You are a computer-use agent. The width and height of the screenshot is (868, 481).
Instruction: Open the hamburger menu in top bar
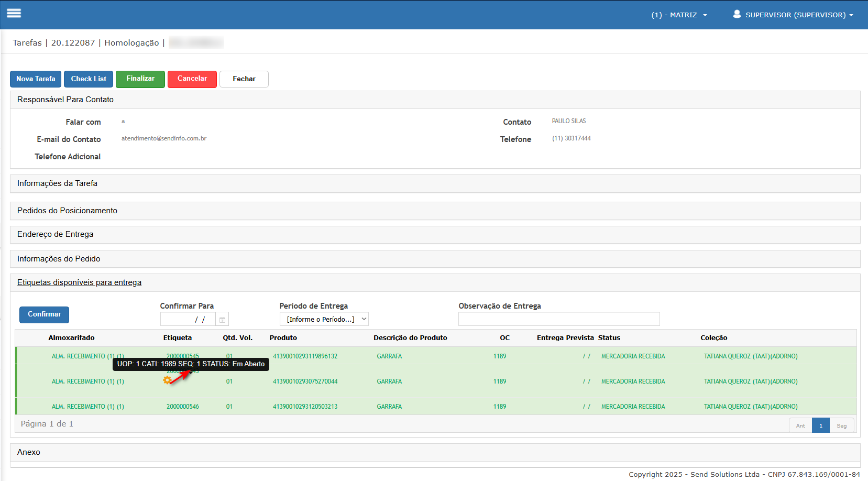[14, 14]
